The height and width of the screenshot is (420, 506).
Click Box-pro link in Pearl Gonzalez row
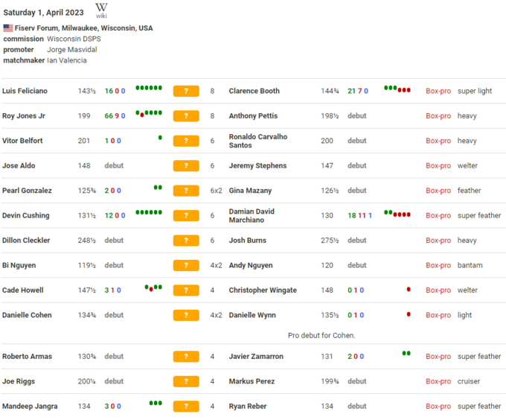(x=438, y=191)
